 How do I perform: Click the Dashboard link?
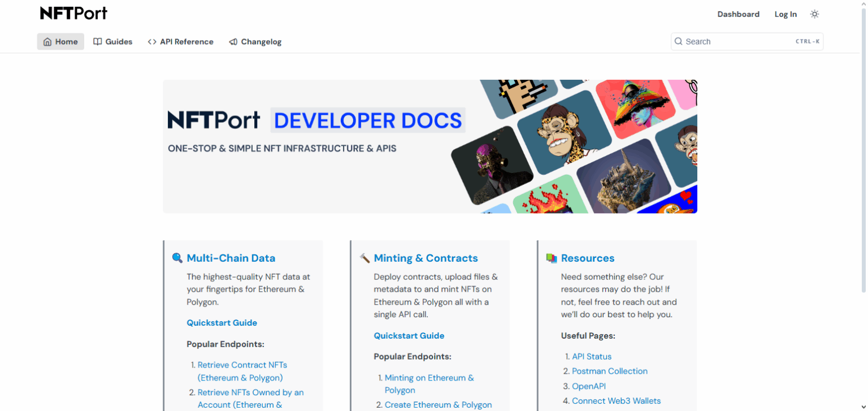(739, 14)
